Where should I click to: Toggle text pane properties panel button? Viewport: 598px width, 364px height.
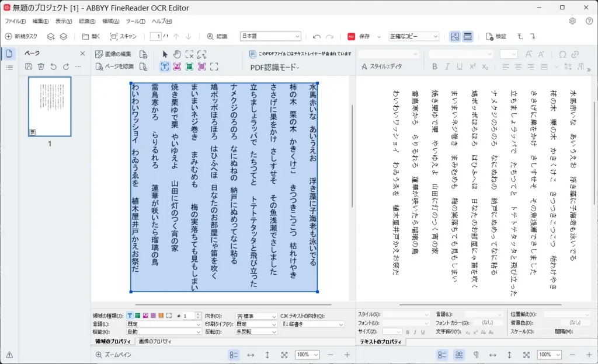[442, 355]
